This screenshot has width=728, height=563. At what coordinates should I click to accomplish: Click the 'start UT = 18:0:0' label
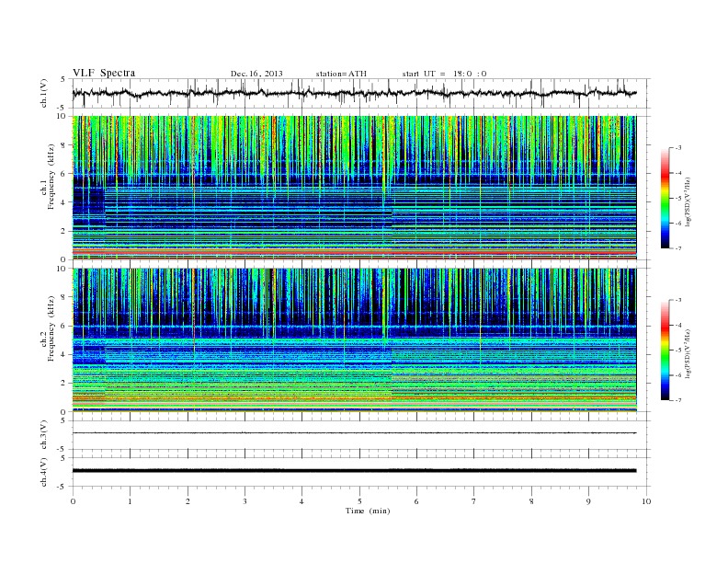pyautogui.click(x=444, y=74)
